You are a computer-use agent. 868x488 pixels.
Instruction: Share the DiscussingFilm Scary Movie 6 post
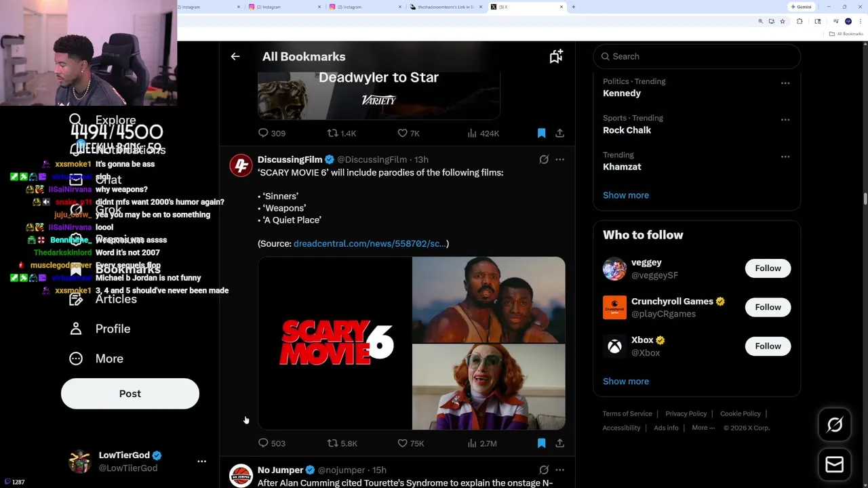click(x=559, y=443)
